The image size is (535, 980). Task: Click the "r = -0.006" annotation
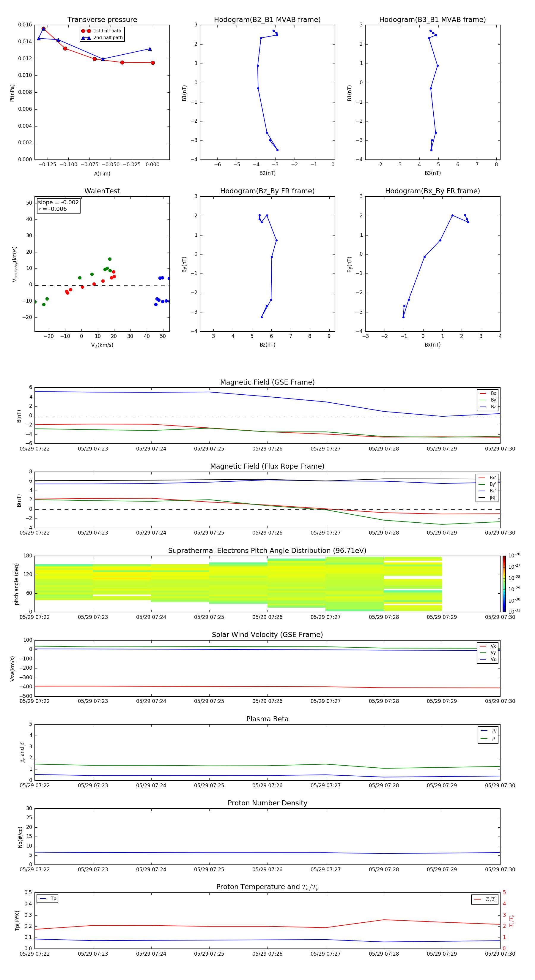[x=53, y=209]
